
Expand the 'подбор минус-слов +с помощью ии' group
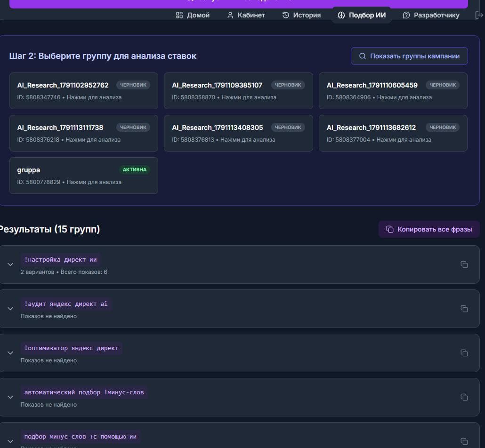click(x=10, y=441)
